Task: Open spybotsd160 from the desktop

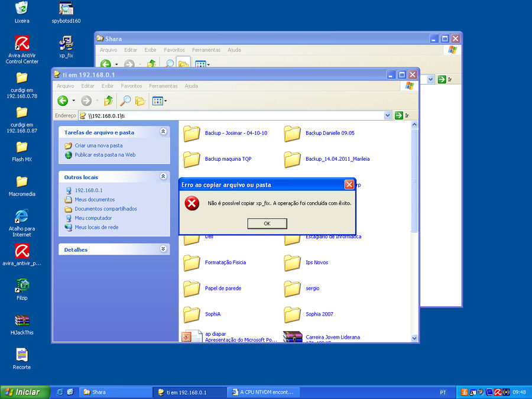Action: (x=65, y=9)
